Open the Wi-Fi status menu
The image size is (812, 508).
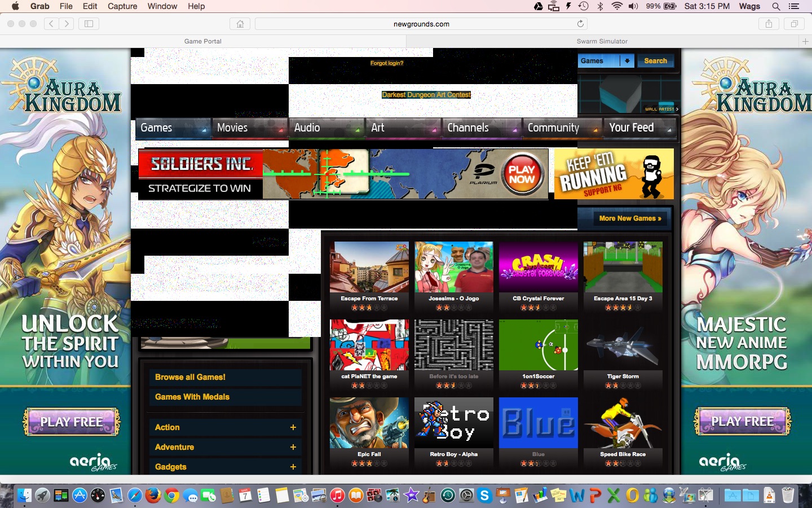coord(617,6)
